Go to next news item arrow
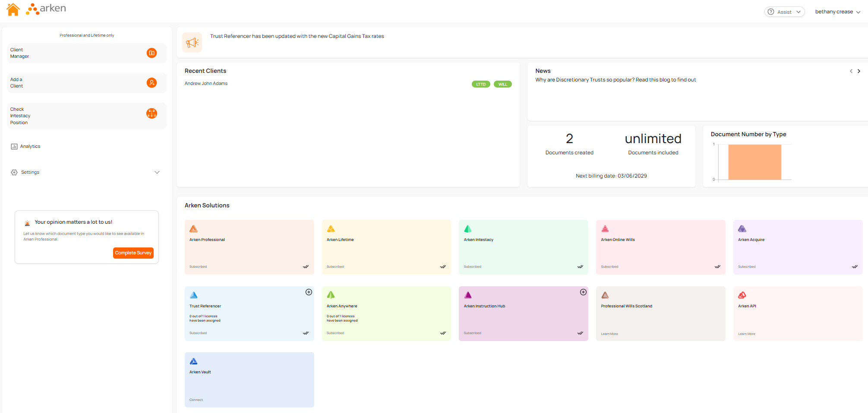This screenshot has width=868, height=413. pyautogui.click(x=859, y=71)
